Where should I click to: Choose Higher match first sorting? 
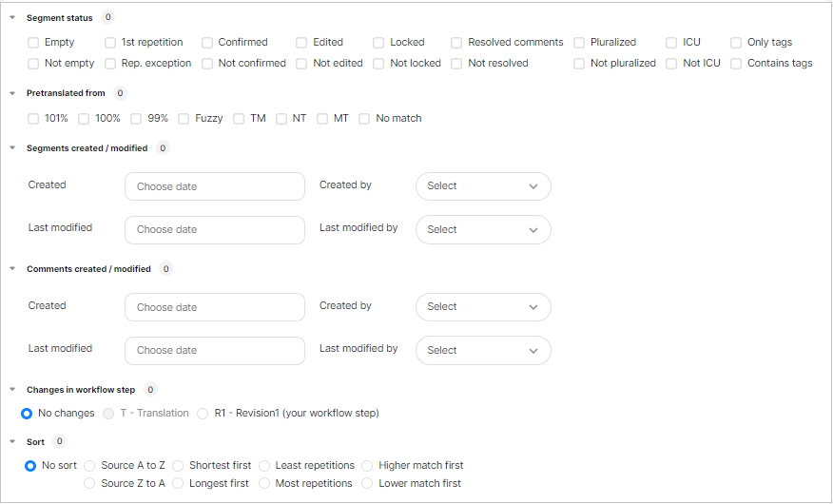(368, 466)
